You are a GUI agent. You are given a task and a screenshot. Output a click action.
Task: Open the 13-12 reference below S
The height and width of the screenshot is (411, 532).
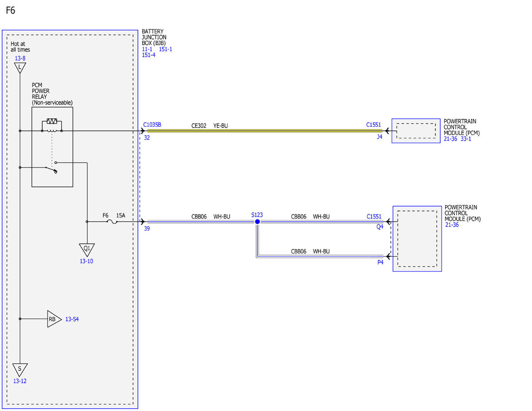coord(20,381)
